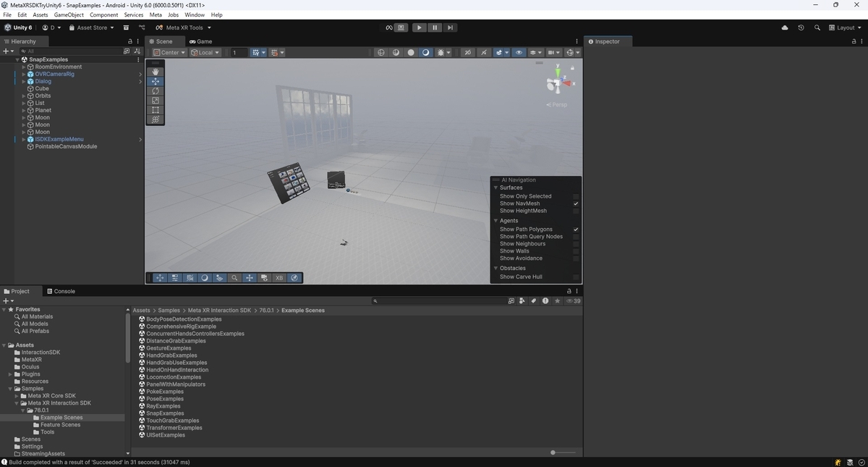Click the Pause button
The image size is (868, 467).
point(435,28)
